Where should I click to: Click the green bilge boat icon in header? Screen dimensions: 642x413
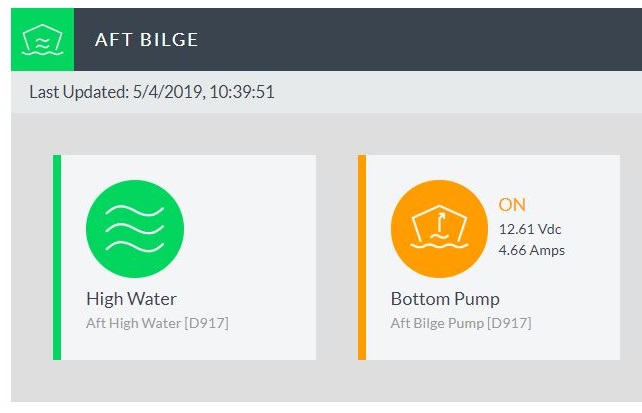(43, 39)
